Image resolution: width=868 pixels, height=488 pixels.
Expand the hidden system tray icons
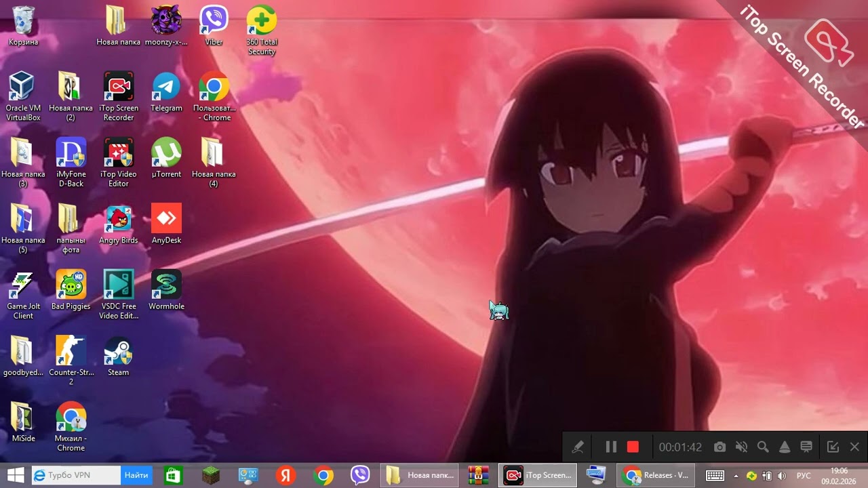point(736,475)
